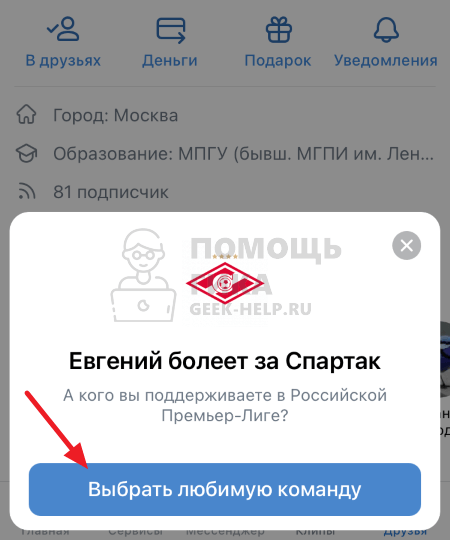Close the Spartak popup with X button
The height and width of the screenshot is (540, 450).
click(x=406, y=246)
